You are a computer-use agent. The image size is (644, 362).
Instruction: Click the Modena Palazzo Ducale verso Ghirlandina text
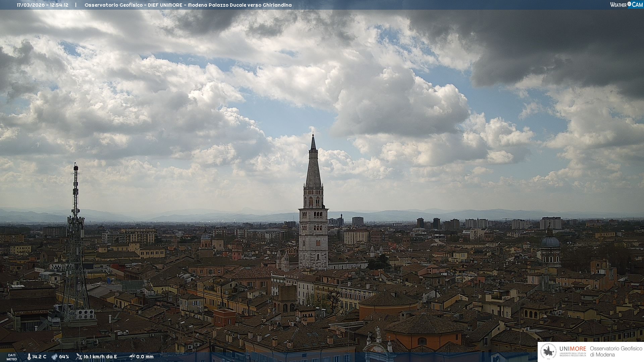tap(239, 5)
